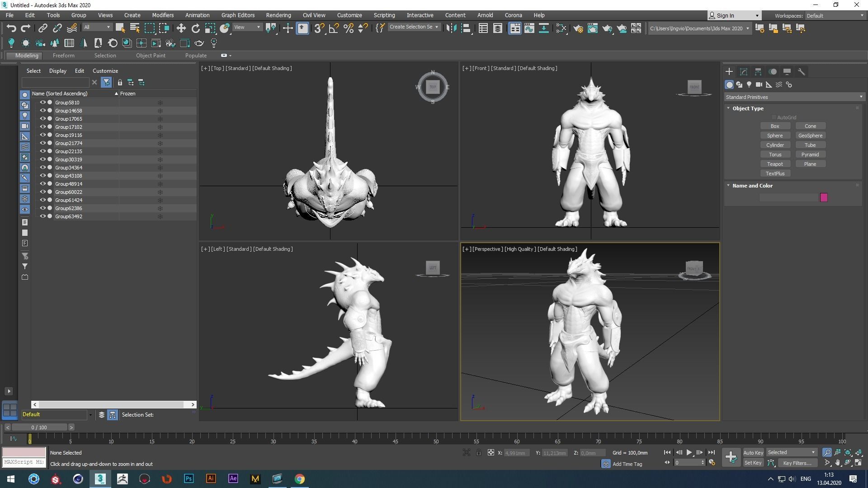
Task: Open the Rendering menu
Action: tap(278, 15)
